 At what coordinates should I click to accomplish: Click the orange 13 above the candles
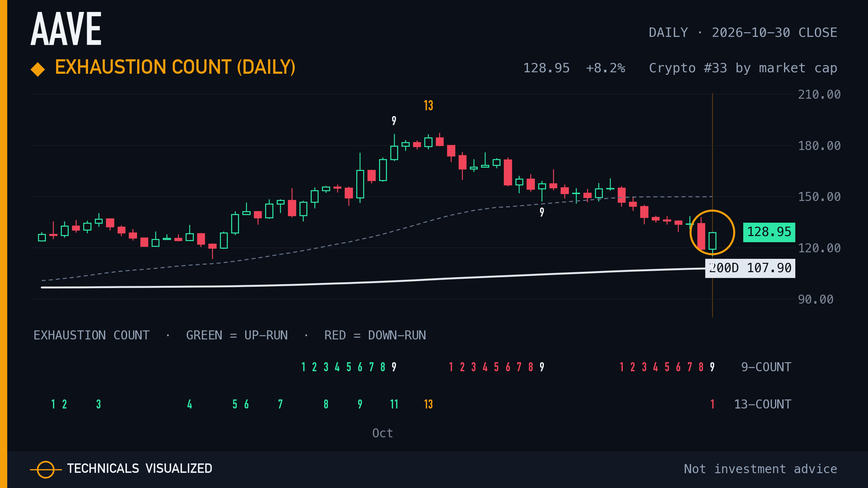428,106
